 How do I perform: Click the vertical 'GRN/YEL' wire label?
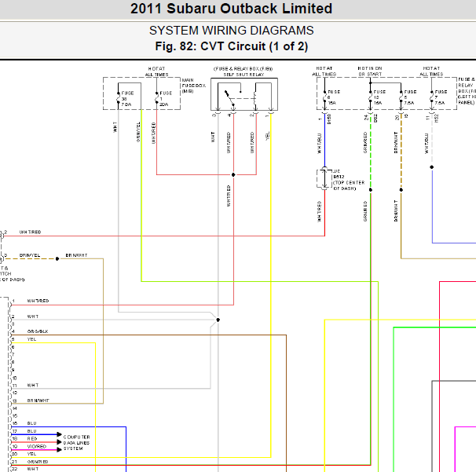(x=138, y=132)
